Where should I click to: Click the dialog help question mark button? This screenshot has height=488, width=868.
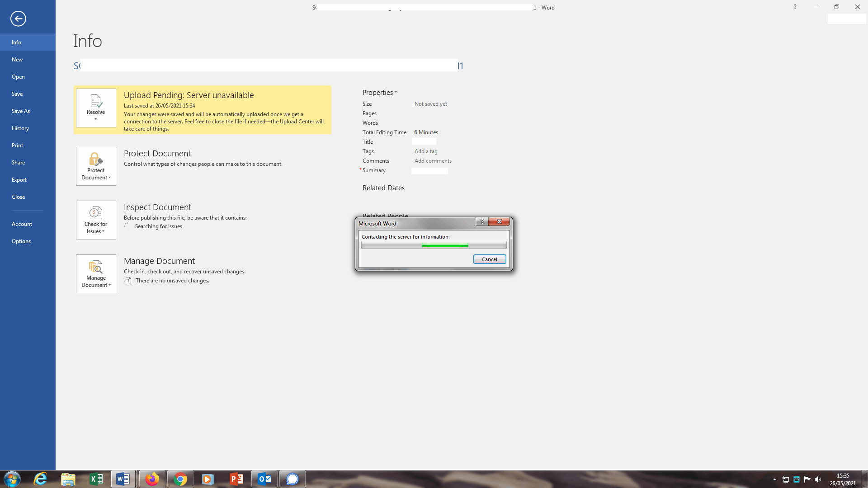point(482,221)
